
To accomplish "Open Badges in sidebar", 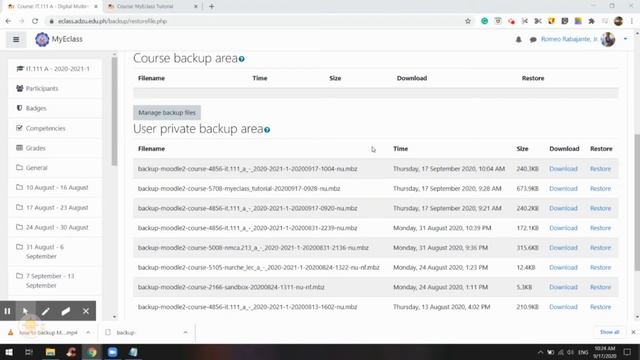I will (55, 108).
